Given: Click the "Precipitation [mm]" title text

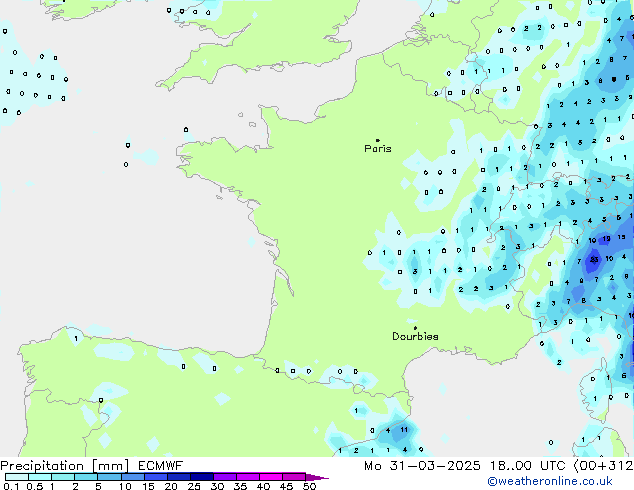Looking at the screenshot, I should pyautogui.click(x=65, y=466).
